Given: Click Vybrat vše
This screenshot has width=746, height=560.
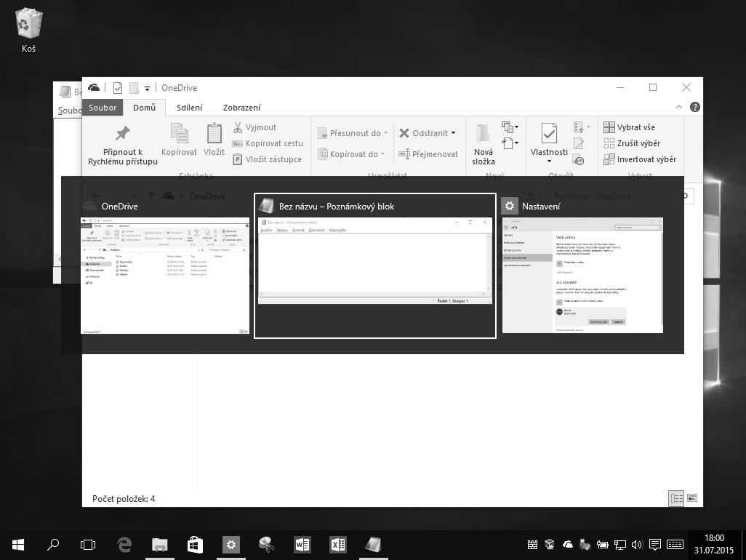Looking at the screenshot, I should 629,127.
